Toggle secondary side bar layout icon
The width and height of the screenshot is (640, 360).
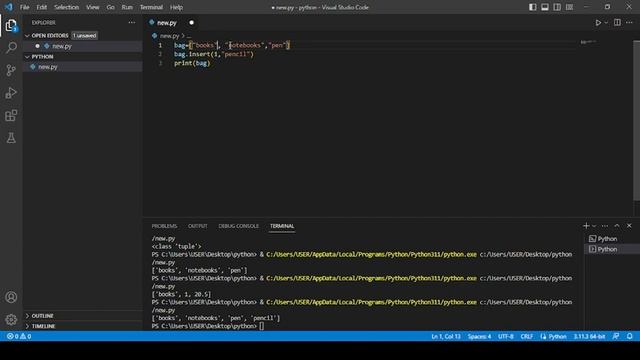coord(557,7)
